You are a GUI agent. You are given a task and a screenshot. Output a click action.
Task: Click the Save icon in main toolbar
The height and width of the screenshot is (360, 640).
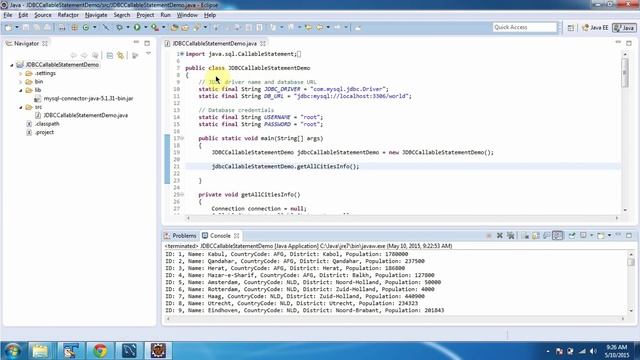point(26,28)
